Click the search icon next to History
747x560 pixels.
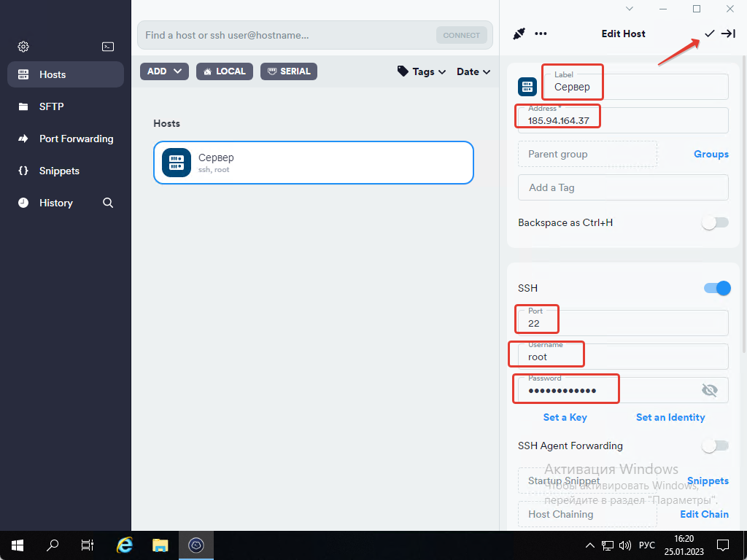pos(108,203)
